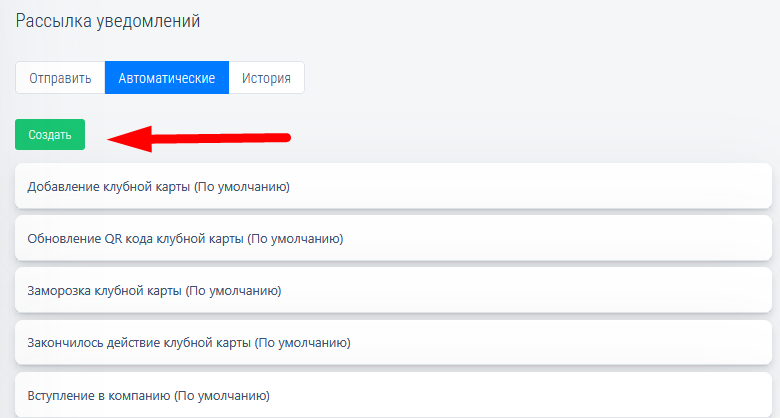
Task: Open the История tab
Action: click(x=266, y=78)
